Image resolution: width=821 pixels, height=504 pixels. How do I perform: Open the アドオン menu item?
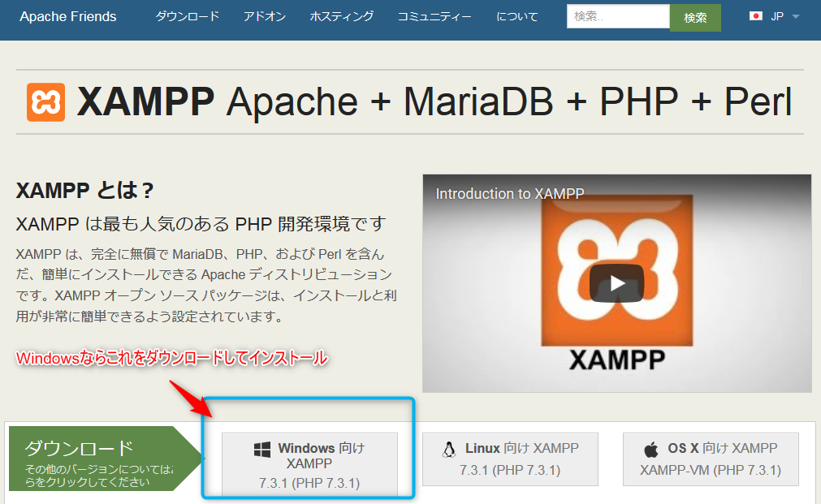click(265, 17)
